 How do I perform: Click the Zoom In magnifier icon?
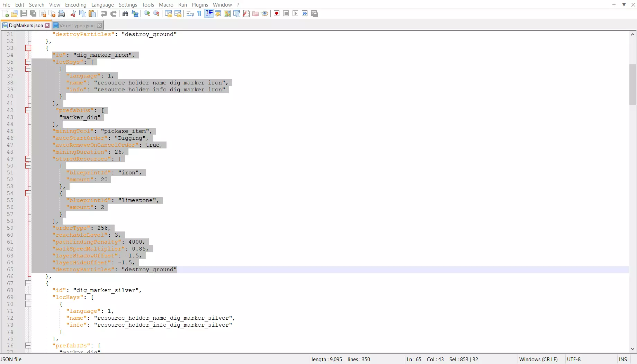tap(147, 13)
